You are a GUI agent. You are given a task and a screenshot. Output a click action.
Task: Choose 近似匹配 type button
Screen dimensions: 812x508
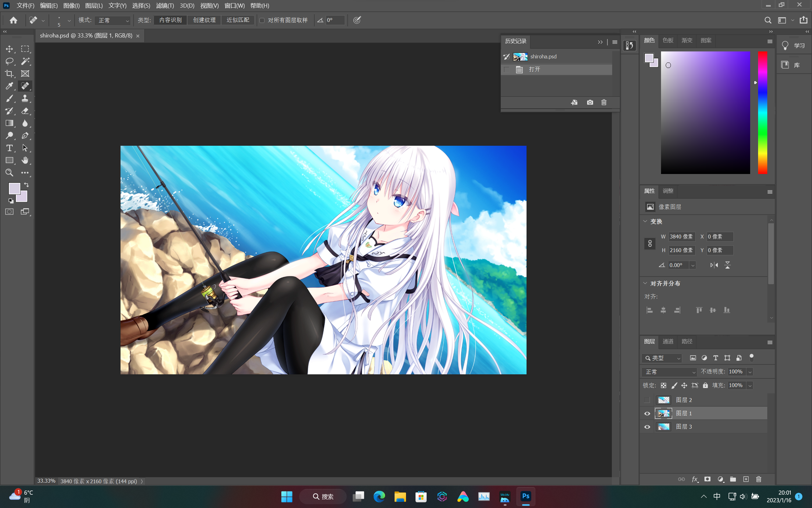[238, 20]
